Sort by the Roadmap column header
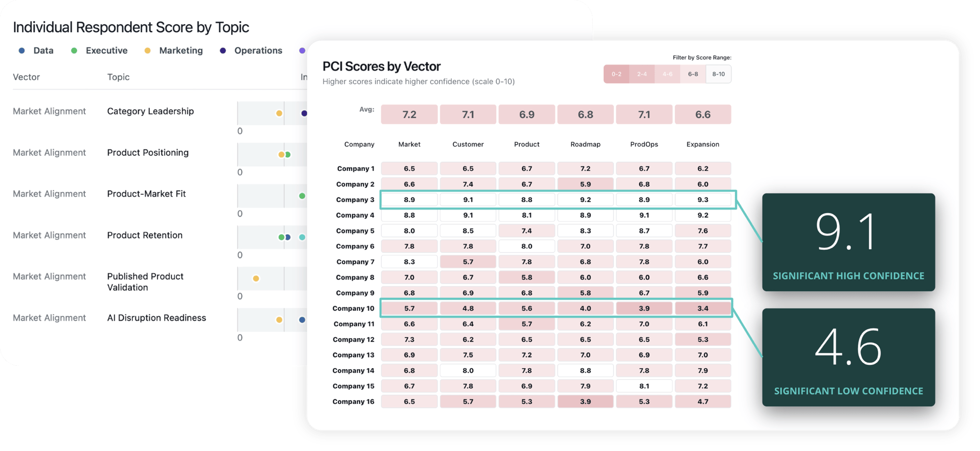Image resolution: width=980 pixels, height=451 pixels. pos(585,144)
